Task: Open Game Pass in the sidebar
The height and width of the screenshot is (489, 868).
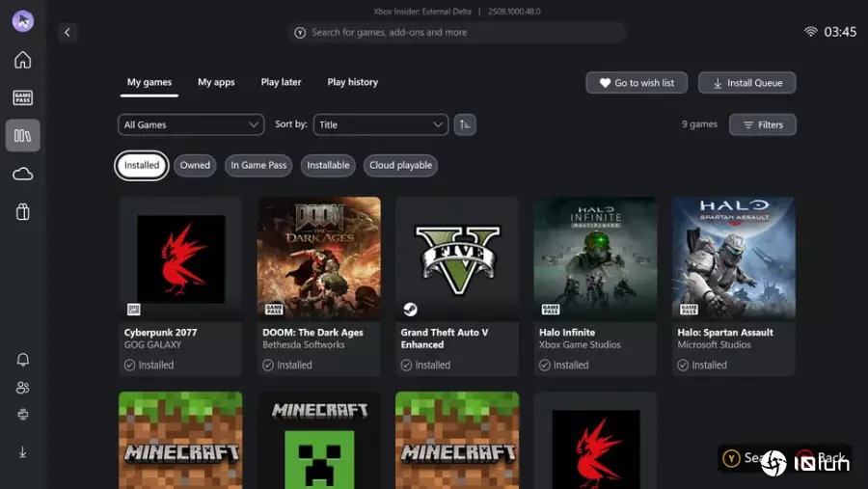Action: [22, 97]
